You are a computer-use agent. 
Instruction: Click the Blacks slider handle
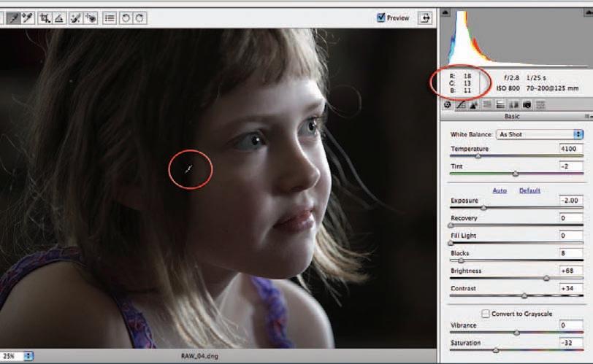[x=461, y=260]
